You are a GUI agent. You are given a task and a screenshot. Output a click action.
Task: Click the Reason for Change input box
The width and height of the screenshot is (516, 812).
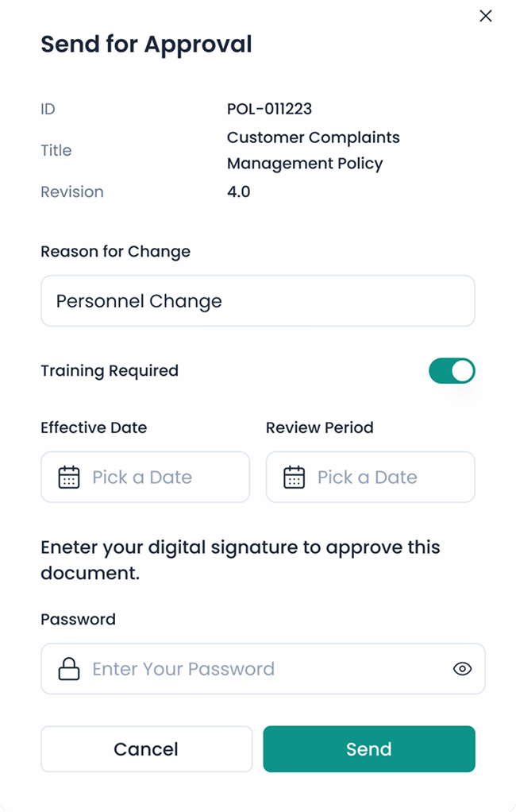click(x=258, y=301)
